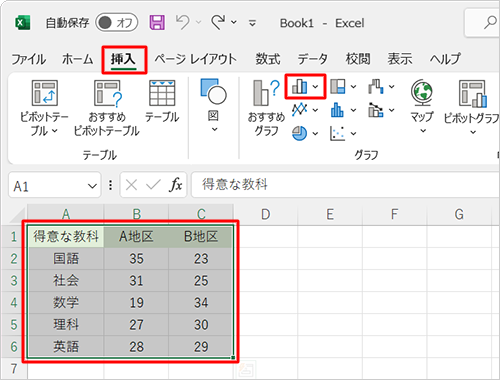Select column E header

tap(330, 214)
